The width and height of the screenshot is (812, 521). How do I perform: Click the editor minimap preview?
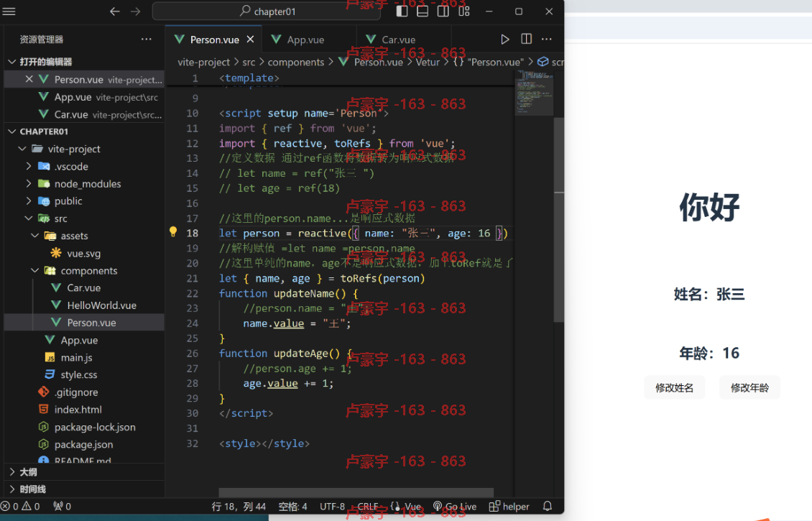point(534,93)
